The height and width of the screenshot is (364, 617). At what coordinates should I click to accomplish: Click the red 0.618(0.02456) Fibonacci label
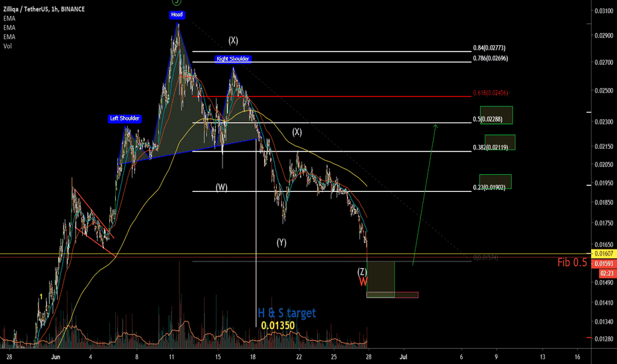pos(491,93)
